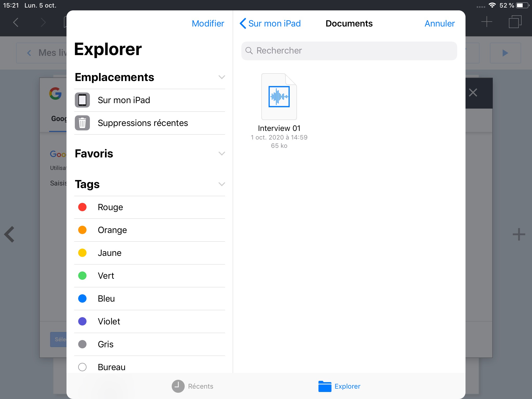The height and width of the screenshot is (399, 532).
Task: Open the browser tabs overview icon
Action: (515, 22)
